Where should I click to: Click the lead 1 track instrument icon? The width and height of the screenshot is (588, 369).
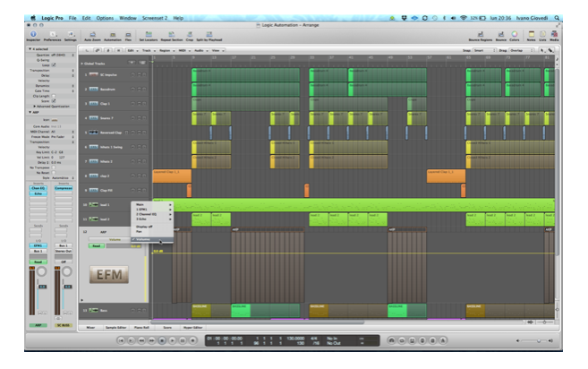click(93, 204)
